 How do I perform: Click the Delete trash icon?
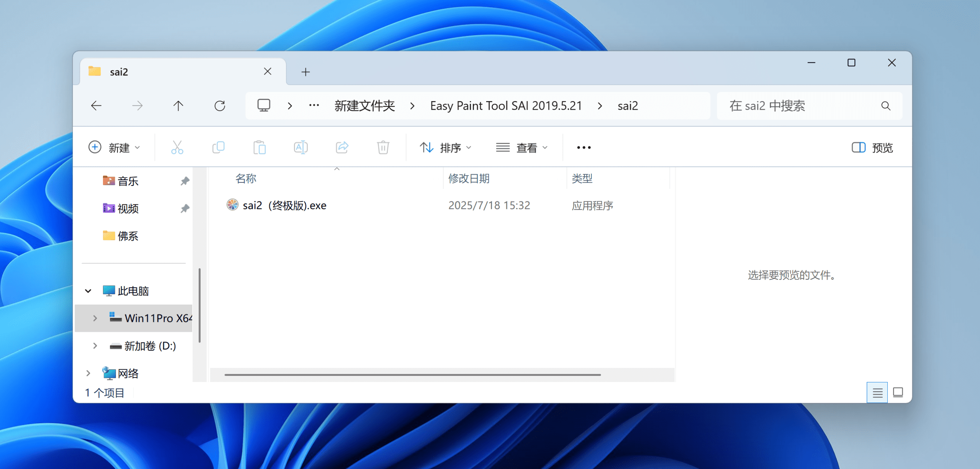pos(383,148)
